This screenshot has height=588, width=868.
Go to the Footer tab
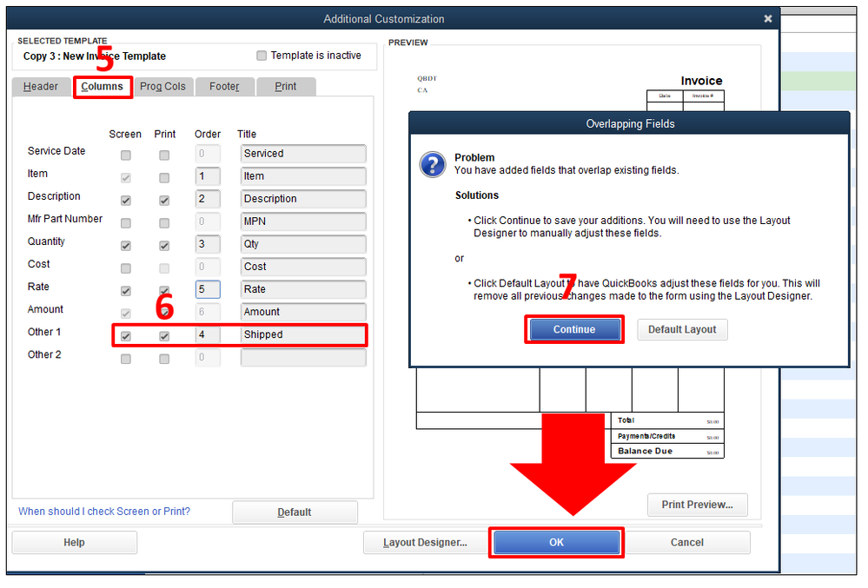tap(224, 86)
